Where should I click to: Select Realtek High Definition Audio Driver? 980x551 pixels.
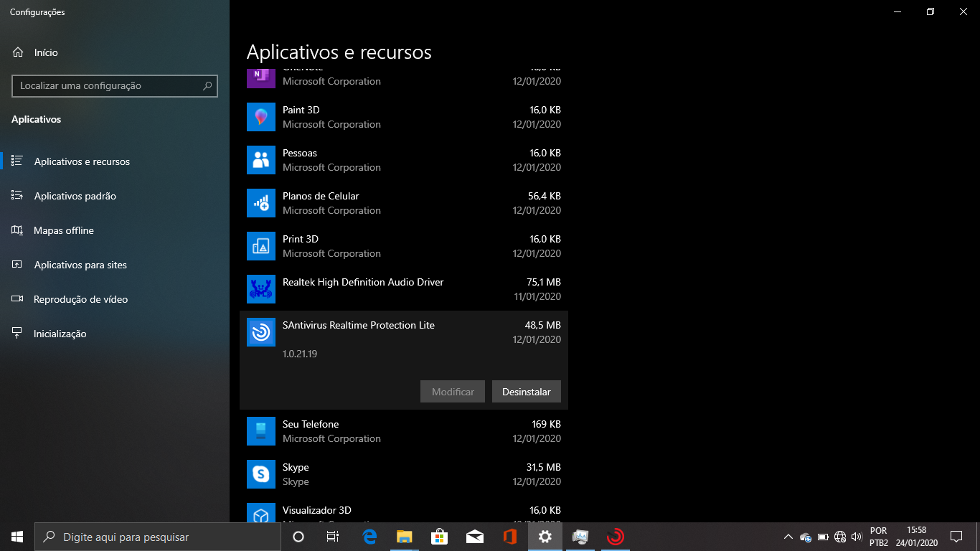404,289
